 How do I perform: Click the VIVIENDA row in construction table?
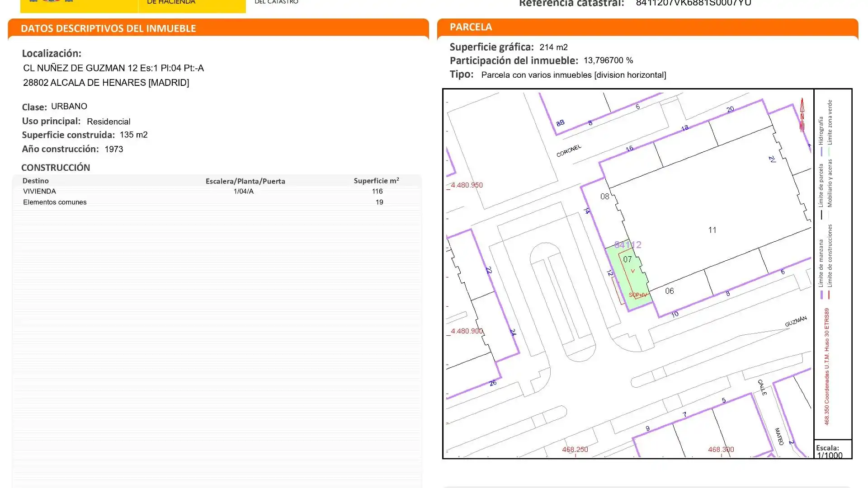pyautogui.click(x=40, y=192)
